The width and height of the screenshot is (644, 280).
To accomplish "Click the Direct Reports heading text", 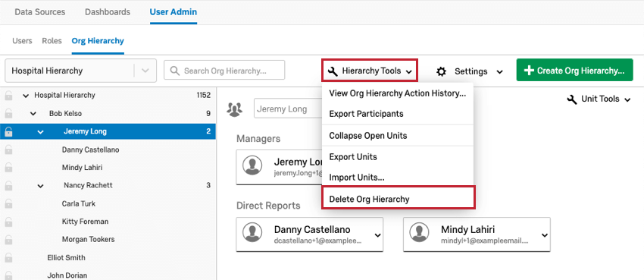I will [x=268, y=206].
